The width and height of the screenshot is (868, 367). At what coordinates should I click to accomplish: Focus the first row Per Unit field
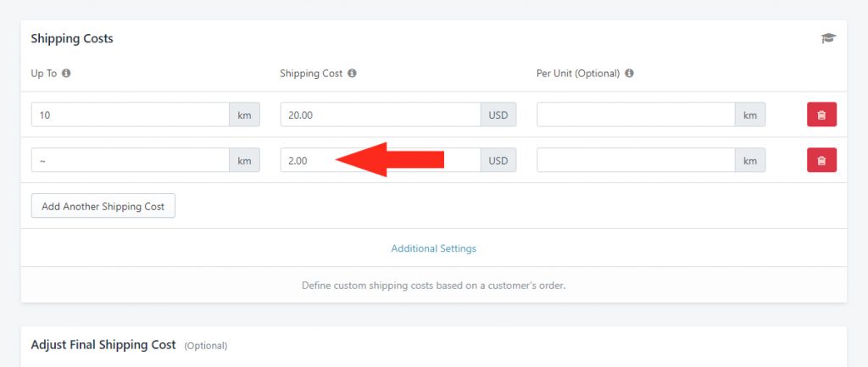coord(636,114)
